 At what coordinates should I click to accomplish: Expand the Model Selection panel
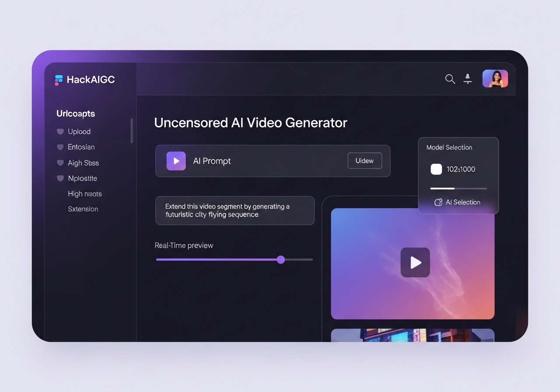pyautogui.click(x=449, y=147)
